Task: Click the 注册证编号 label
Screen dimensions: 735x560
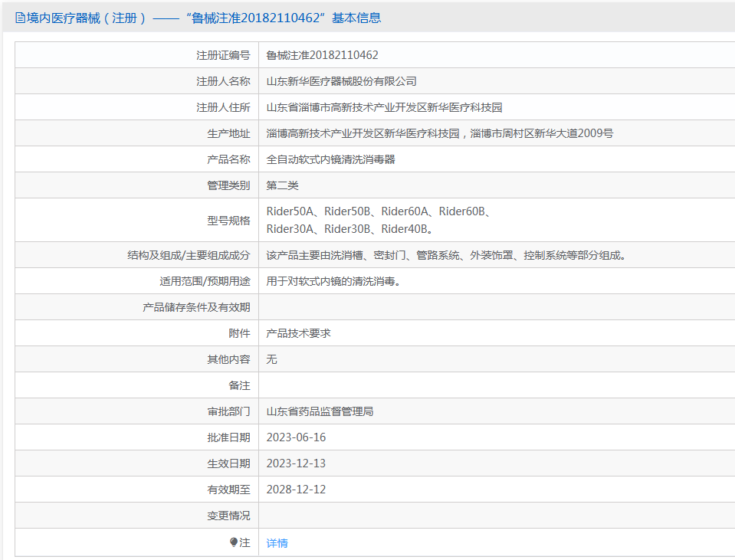Action: pyautogui.click(x=223, y=55)
